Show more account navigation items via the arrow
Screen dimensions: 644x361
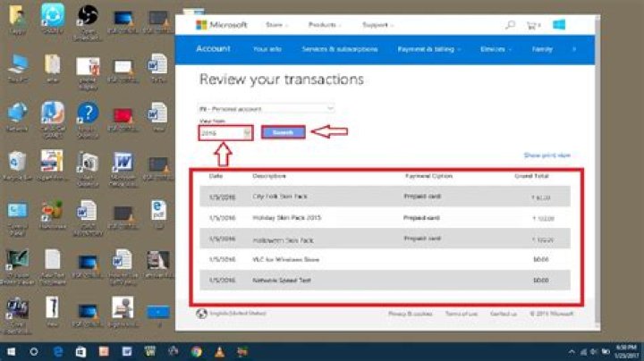(574, 49)
